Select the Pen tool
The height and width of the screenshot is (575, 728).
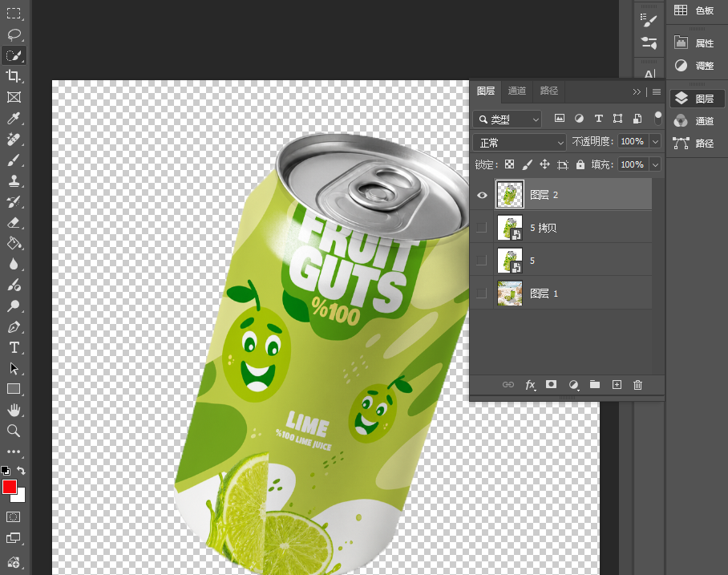[14, 327]
